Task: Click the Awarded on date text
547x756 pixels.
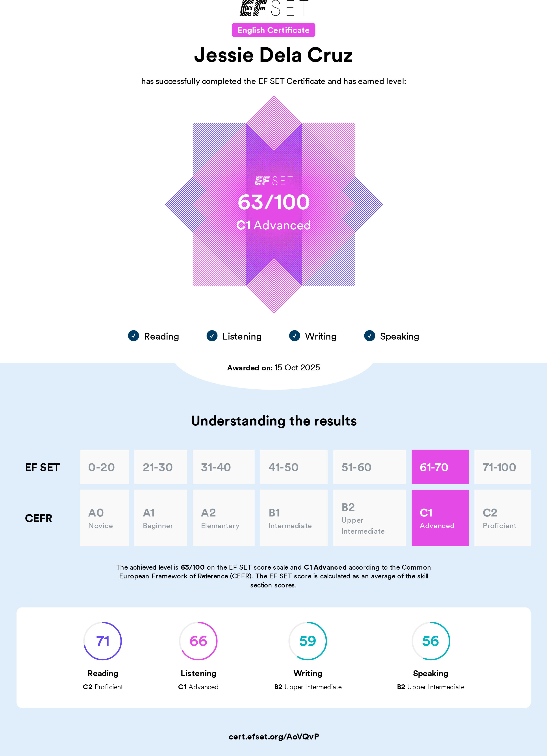Action: 274,367
